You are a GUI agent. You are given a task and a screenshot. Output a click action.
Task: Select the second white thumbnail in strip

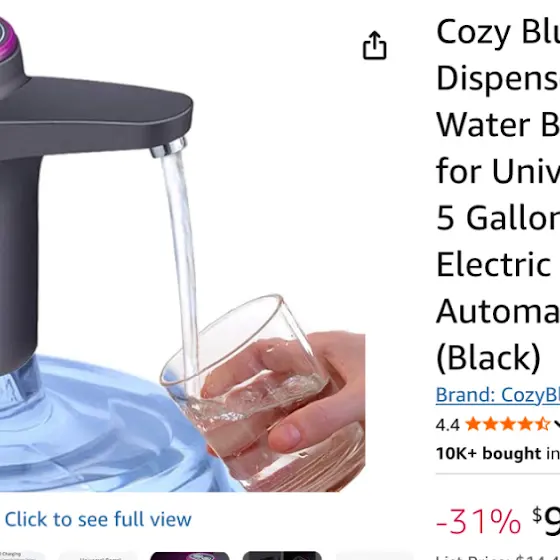coord(98,556)
